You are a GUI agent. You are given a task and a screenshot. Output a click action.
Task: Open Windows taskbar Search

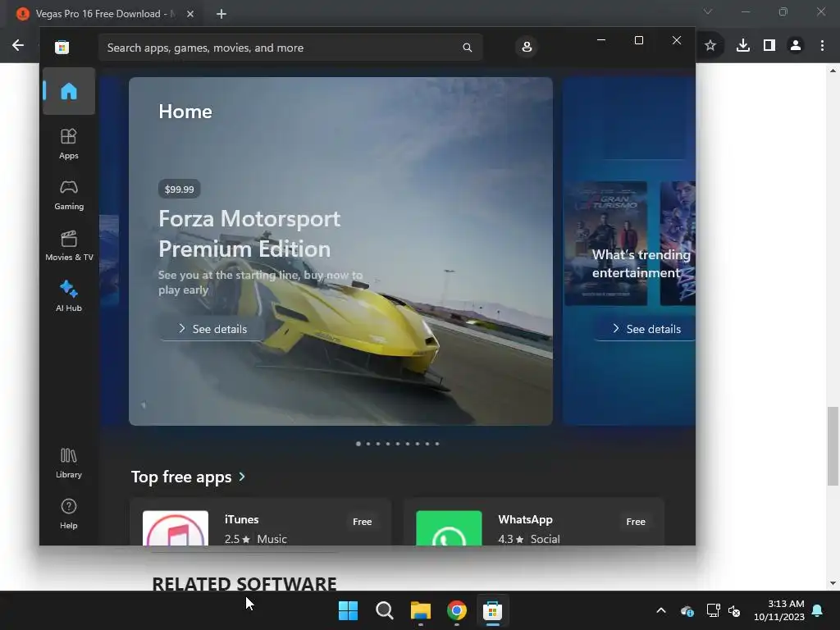coord(385,610)
